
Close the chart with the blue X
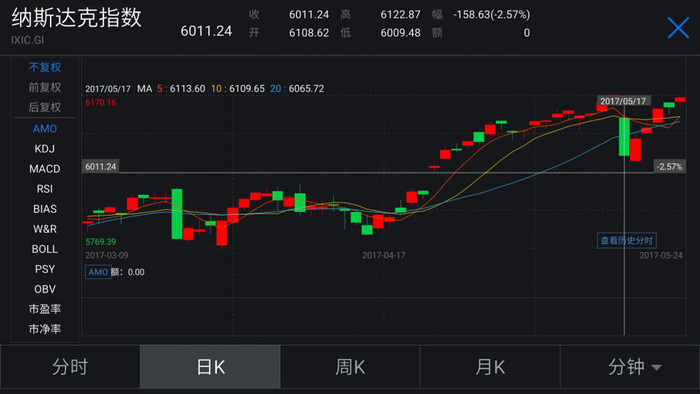tap(678, 28)
